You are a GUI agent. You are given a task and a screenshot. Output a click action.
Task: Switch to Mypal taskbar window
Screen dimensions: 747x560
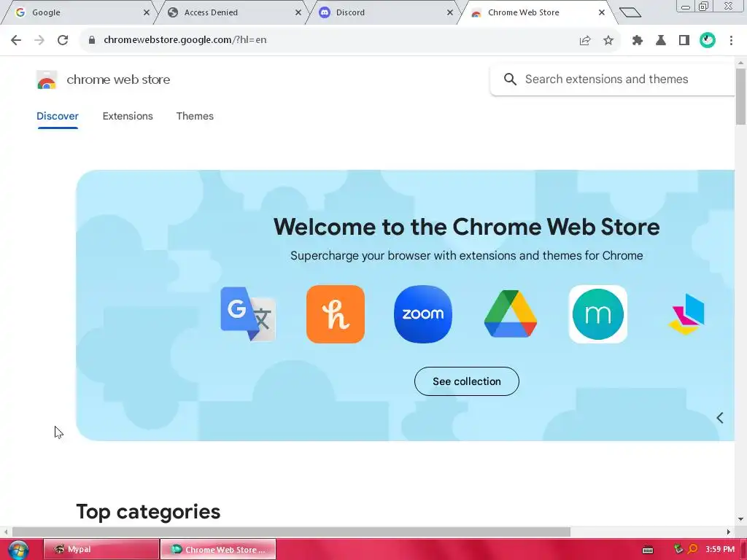[x=101, y=549]
